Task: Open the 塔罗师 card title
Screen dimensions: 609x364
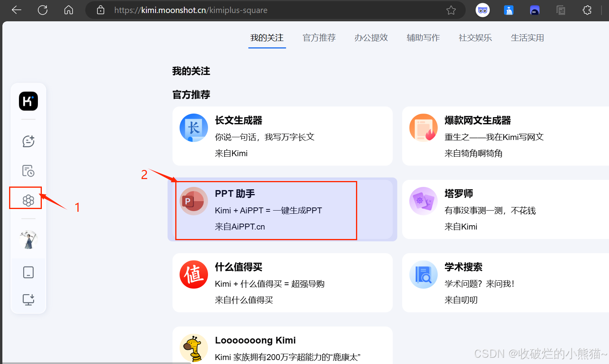Action: (x=459, y=194)
